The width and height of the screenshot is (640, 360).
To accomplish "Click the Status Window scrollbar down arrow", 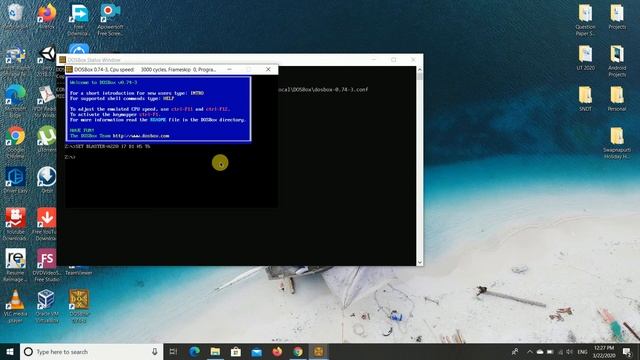I will [420, 262].
